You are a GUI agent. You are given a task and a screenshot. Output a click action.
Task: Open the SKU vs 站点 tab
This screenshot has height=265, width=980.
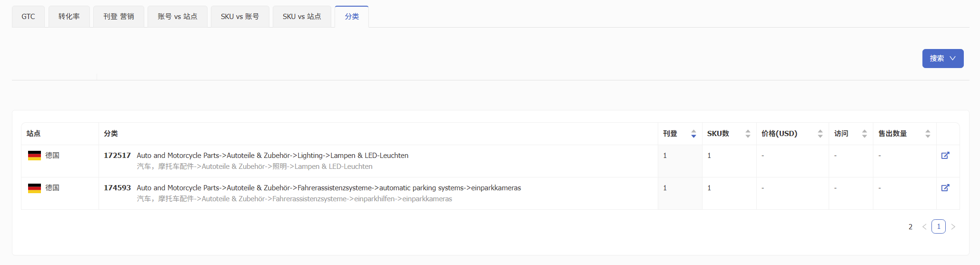click(302, 17)
